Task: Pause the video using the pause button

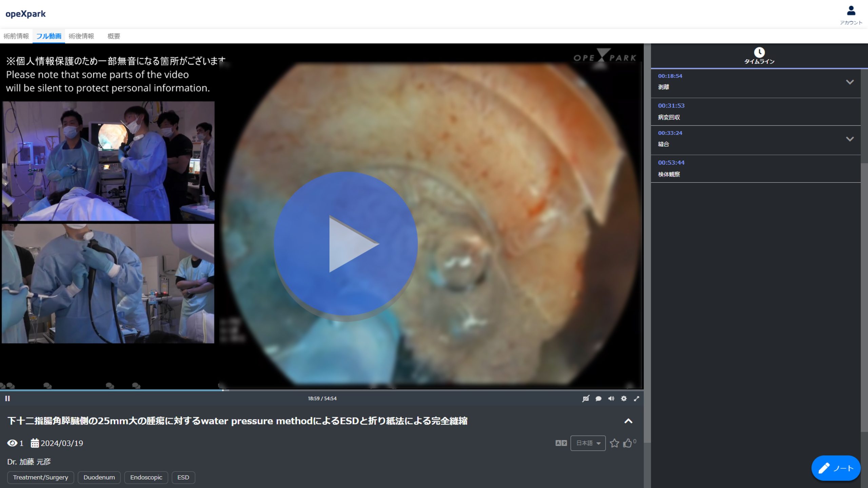Action: coord(7,398)
